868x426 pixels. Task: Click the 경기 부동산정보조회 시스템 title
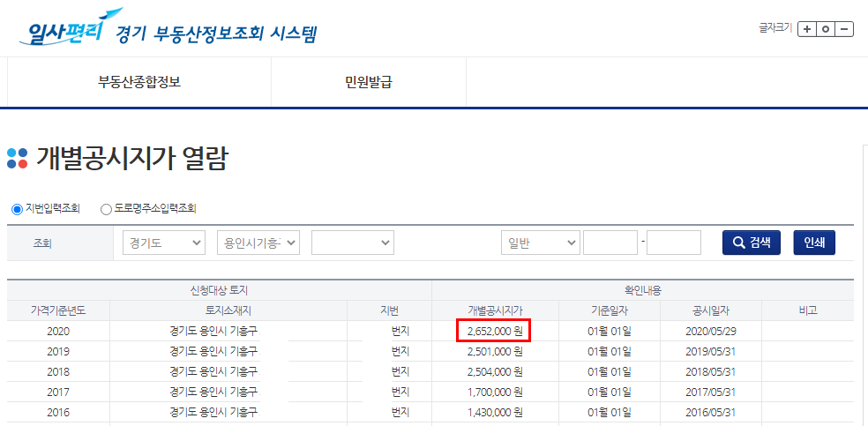coord(216,34)
